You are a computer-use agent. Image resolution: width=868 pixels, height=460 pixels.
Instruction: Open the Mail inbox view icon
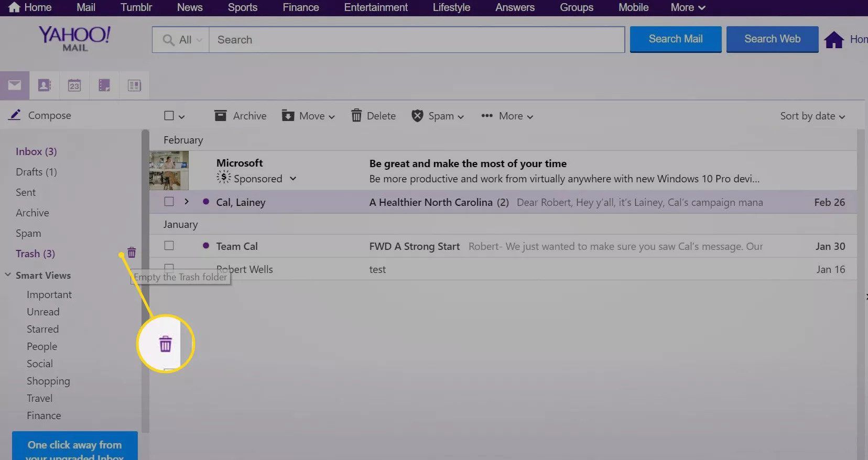[15, 85]
